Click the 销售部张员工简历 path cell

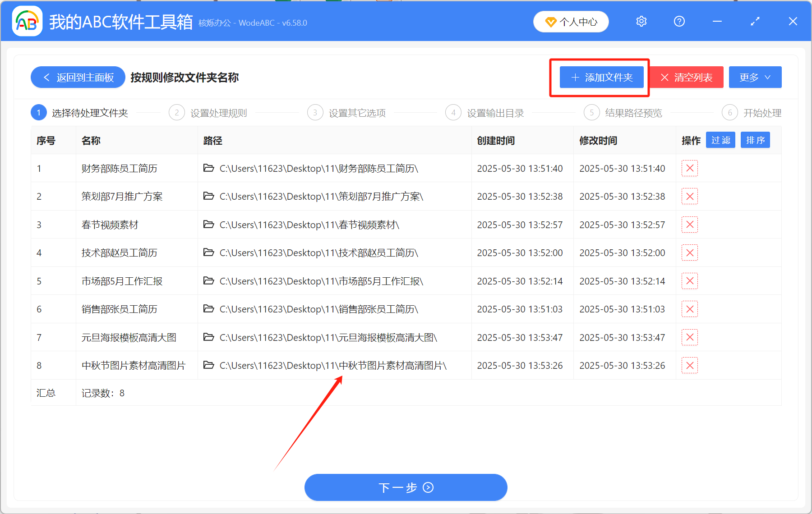[x=318, y=309]
